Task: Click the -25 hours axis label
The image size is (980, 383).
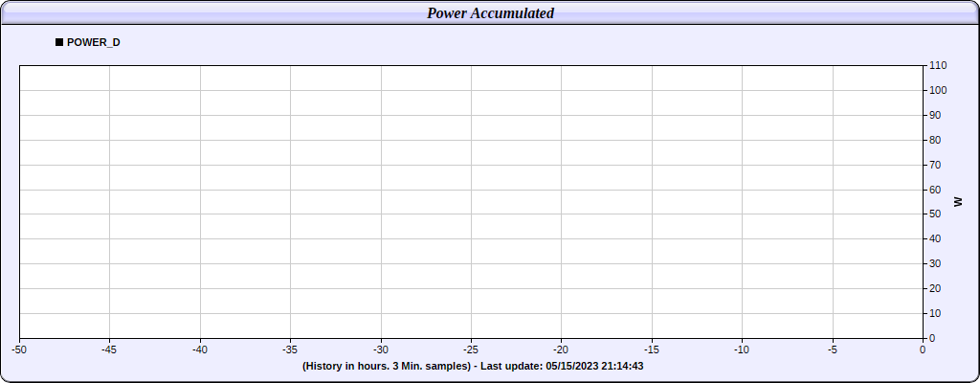Action: click(471, 349)
